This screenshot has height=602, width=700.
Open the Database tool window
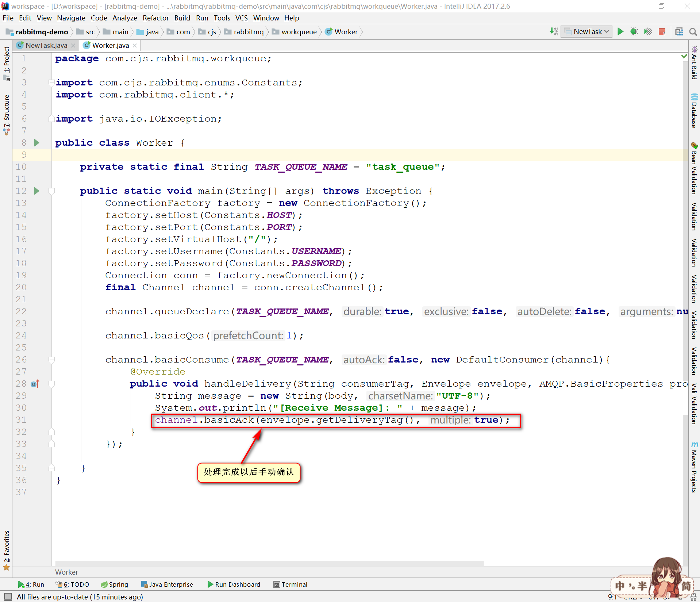[x=694, y=111]
